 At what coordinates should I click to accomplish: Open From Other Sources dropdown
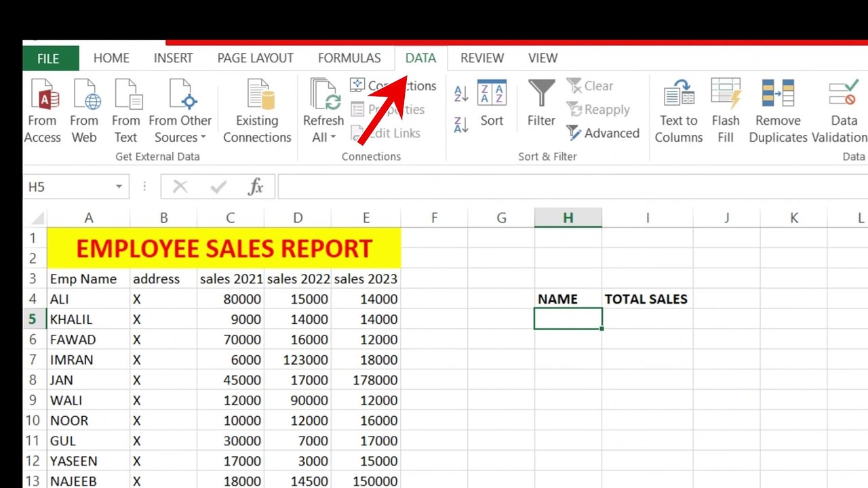(x=180, y=110)
